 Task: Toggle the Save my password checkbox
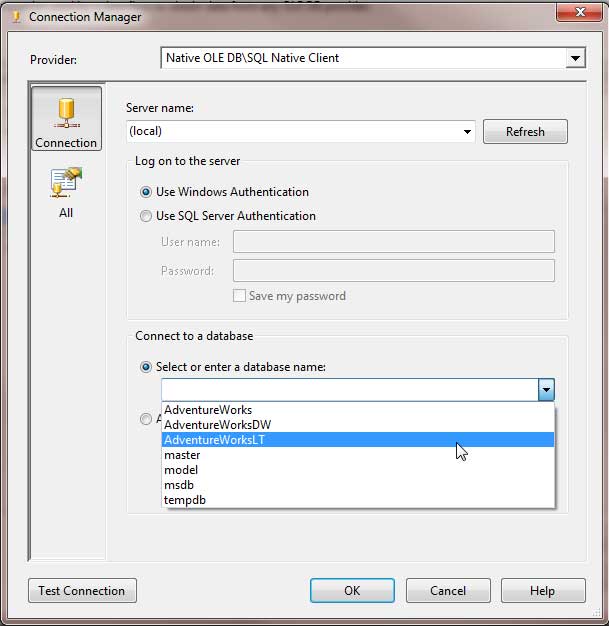click(x=239, y=296)
